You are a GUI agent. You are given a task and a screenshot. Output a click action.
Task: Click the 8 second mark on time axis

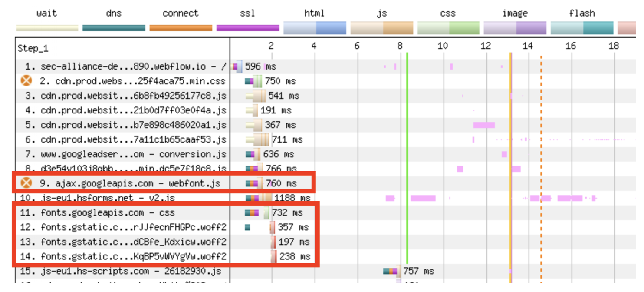(400, 46)
